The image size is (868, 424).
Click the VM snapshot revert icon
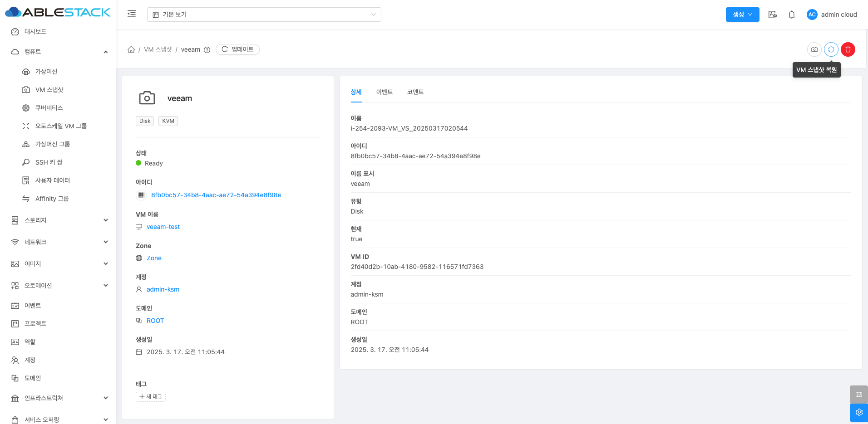click(x=831, y=49)
